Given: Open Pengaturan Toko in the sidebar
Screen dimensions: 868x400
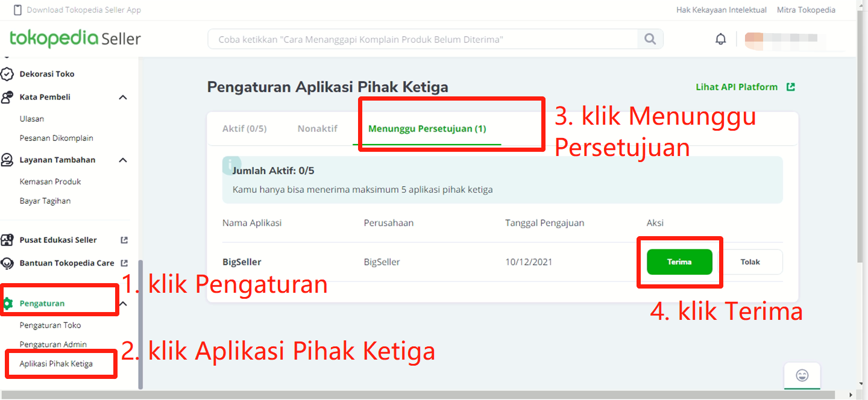Looking at the screenshot, I should 50,325.
